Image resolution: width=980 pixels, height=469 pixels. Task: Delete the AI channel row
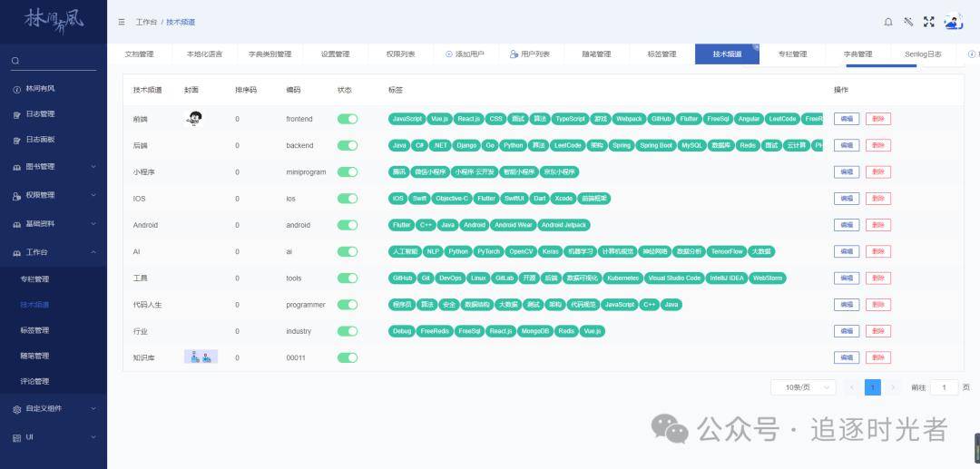(x=878, y=251)
